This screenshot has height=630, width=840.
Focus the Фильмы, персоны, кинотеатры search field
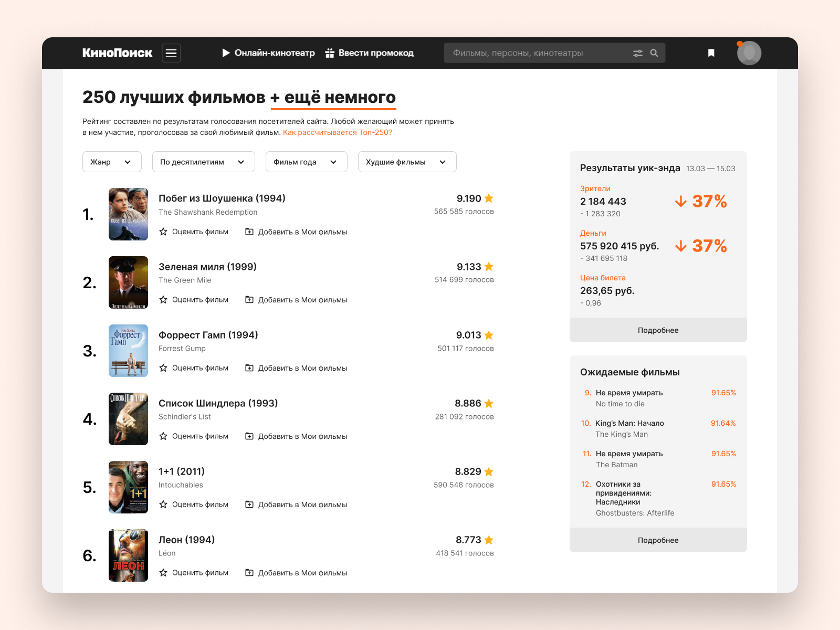554,53
